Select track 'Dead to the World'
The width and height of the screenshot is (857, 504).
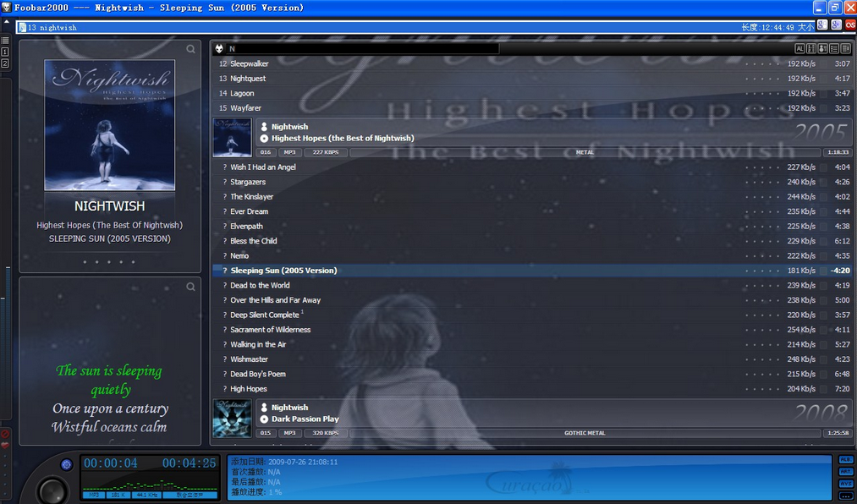pos(532,285)
